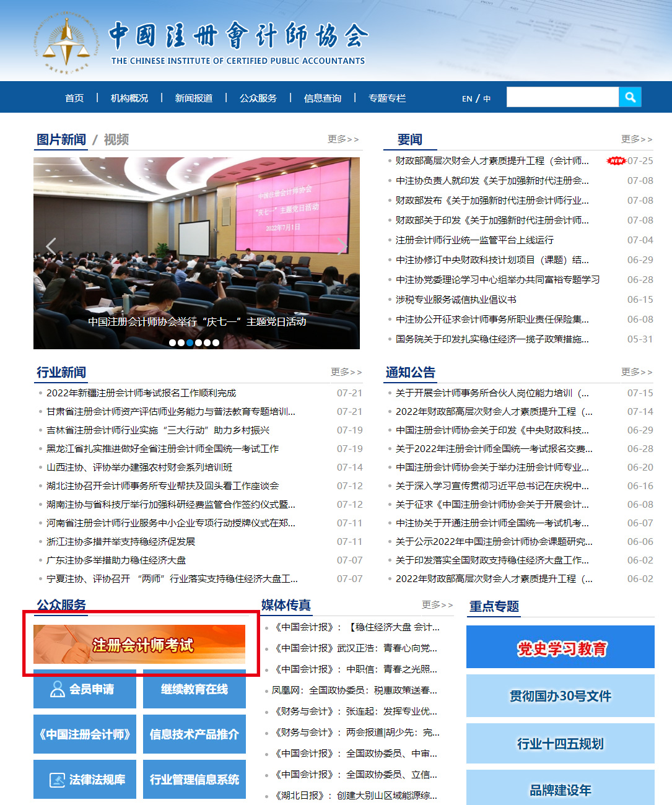Click the carousel next arrow
Screen dimensions: 672x805
coord(343,246)
